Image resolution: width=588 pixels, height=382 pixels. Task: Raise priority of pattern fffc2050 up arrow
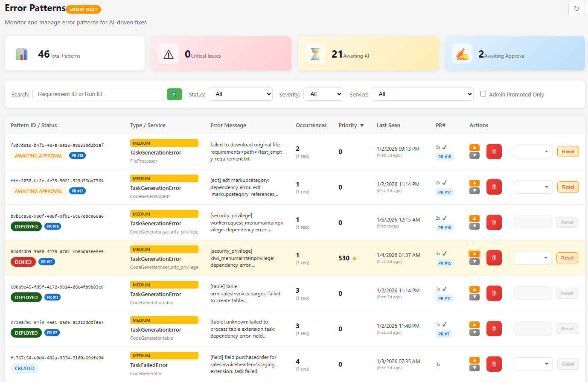(474, 183)
